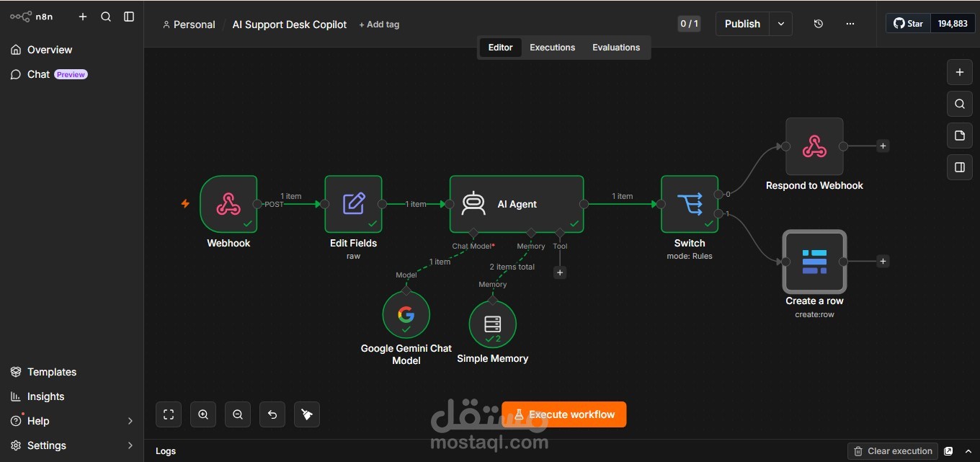Zoom in on the canvas
980x462 pixels.
(203, 414)
